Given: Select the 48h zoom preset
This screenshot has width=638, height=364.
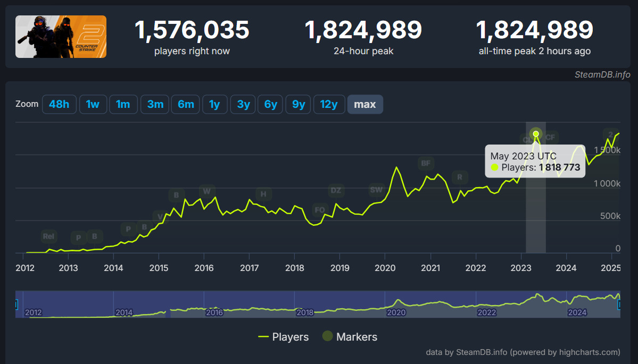Looking at the screenshot, I should click(x=59, y=104).
